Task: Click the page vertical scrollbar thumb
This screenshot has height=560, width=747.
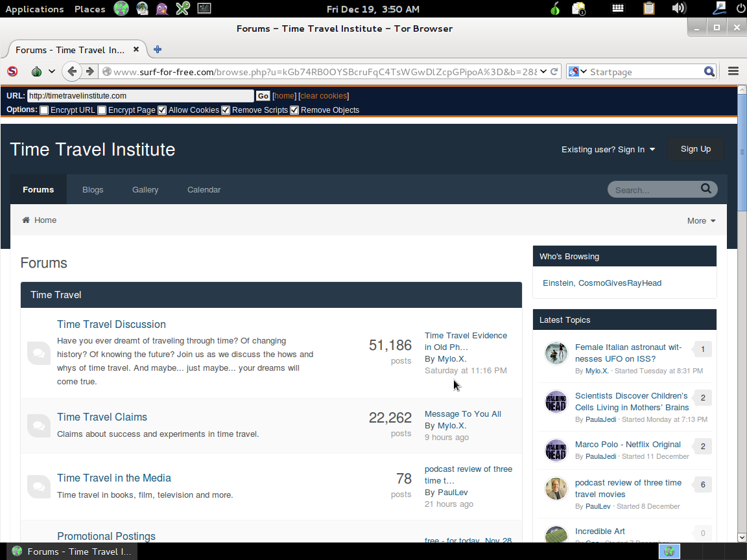Action: click(x=742, y=152)
